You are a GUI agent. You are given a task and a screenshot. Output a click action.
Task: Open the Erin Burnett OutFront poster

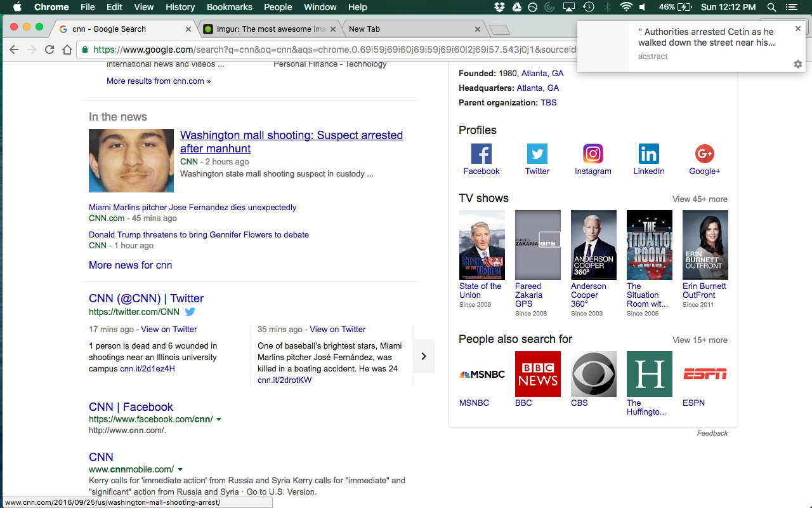(705, 245)
